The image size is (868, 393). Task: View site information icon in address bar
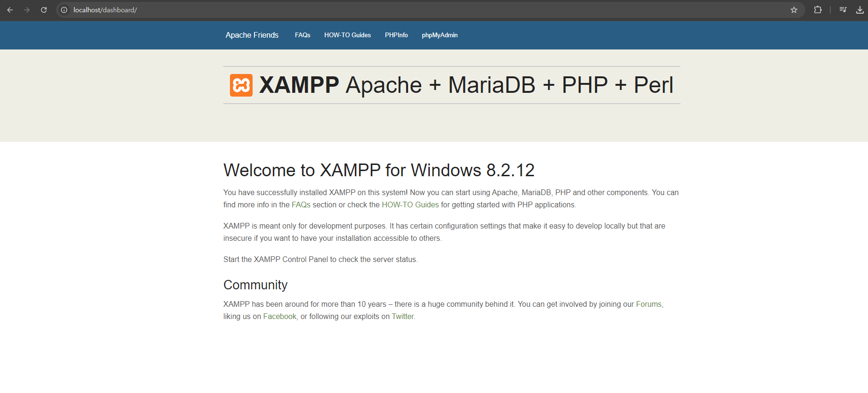pyautogui.click(x=64, y=10)
